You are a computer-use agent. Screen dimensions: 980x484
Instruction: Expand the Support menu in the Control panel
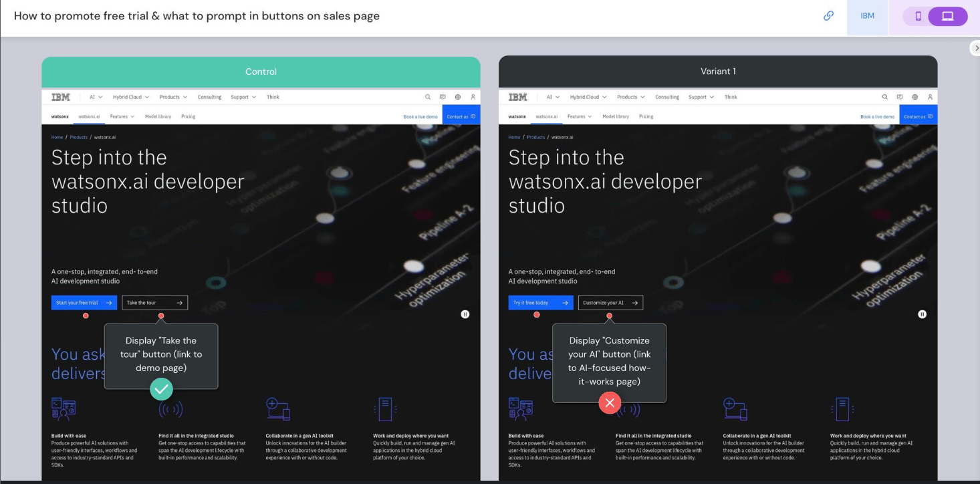point(243,97)
